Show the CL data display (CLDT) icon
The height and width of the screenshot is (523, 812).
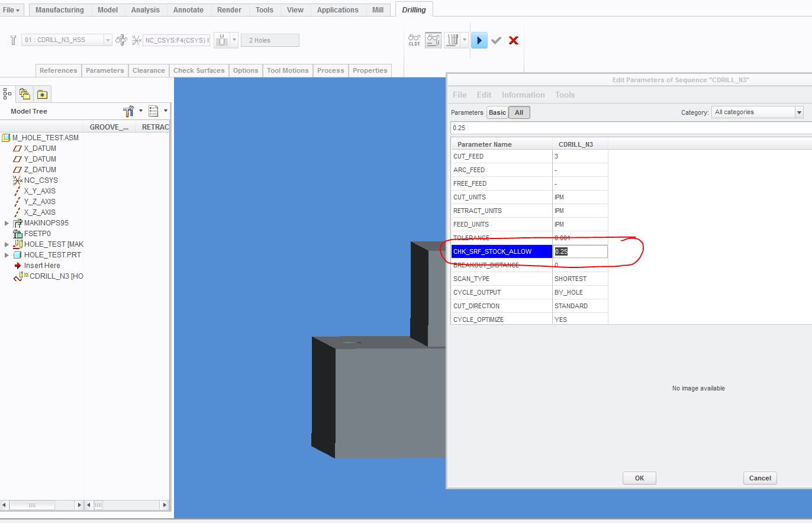[414, 40]
